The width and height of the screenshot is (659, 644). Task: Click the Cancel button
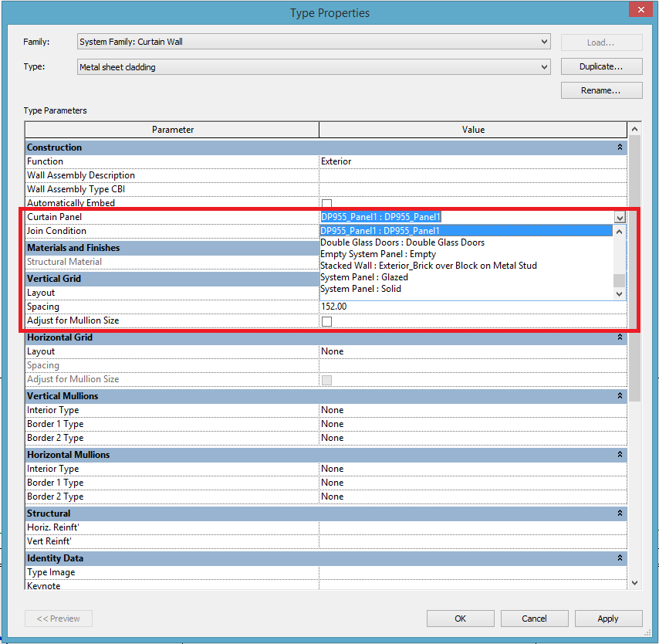click(x=534, y=619)
